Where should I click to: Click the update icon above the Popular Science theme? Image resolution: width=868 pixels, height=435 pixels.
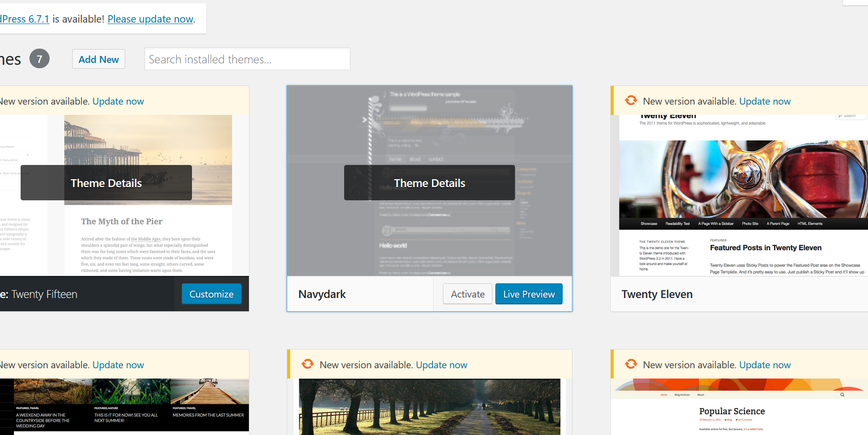(x=631, y=364)
